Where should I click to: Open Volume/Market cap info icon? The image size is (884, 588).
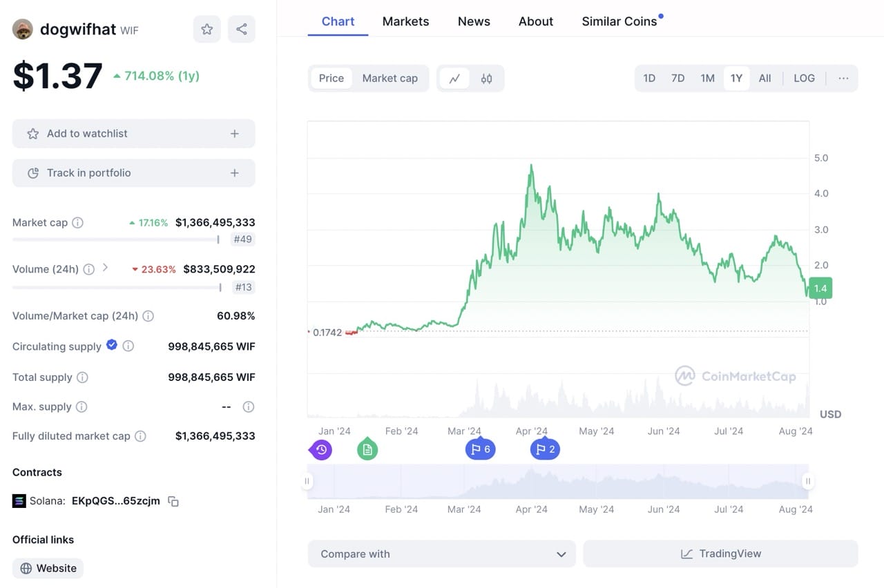[148, 316]
